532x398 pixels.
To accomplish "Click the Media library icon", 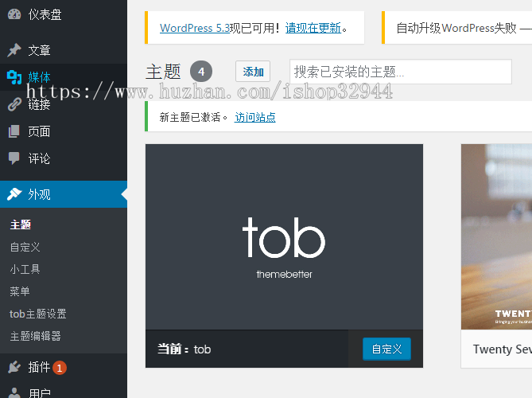I will (14, 77).
